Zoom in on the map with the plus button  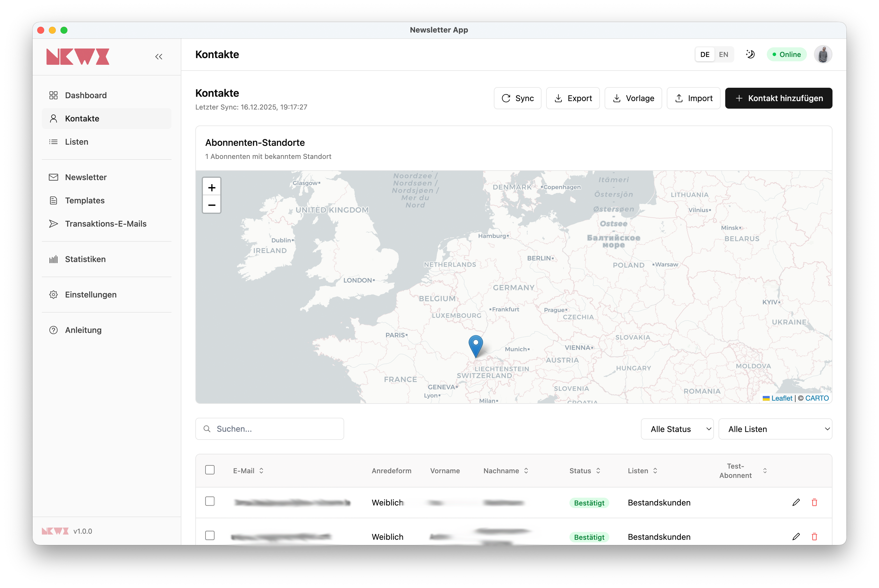point(212,187)
